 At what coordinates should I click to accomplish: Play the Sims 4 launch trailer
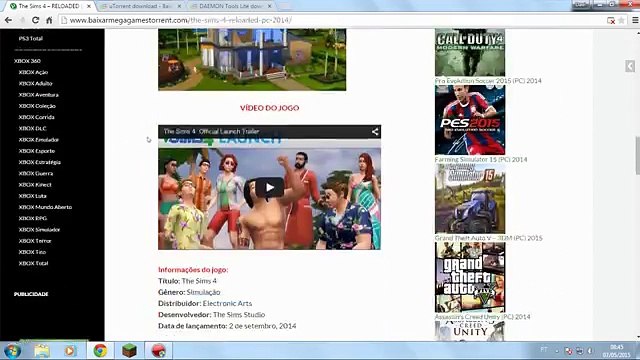point(269,187)
